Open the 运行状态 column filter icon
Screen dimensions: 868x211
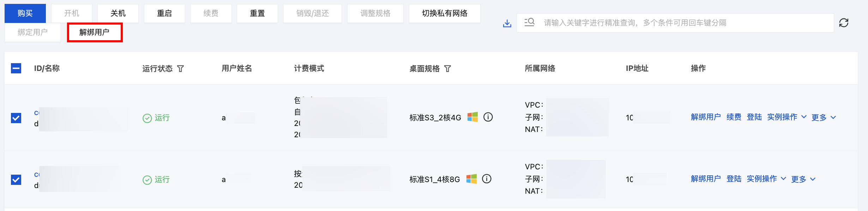tap(180, 68)
